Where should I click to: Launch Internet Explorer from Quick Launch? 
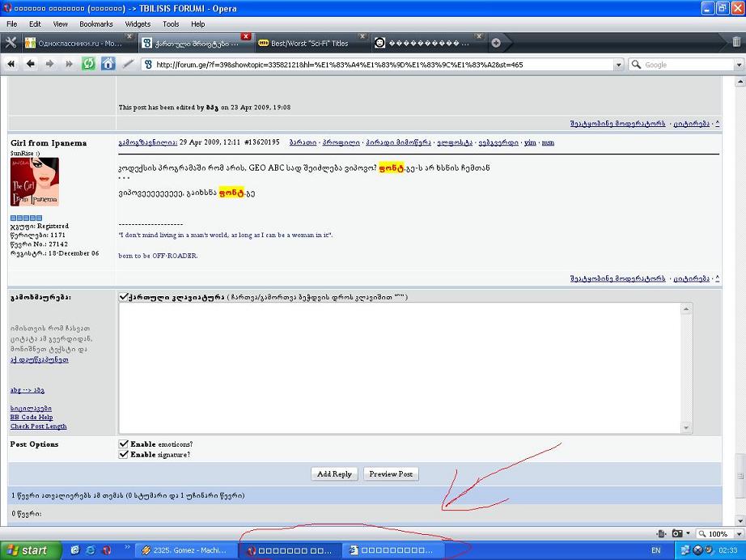point(91,550)
